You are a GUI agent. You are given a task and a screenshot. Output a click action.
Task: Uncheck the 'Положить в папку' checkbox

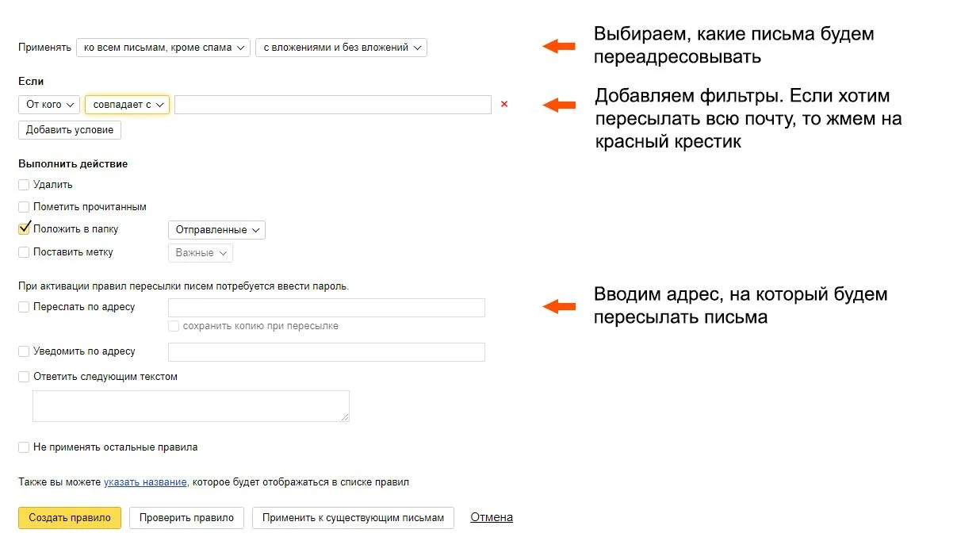coord(24,229)
